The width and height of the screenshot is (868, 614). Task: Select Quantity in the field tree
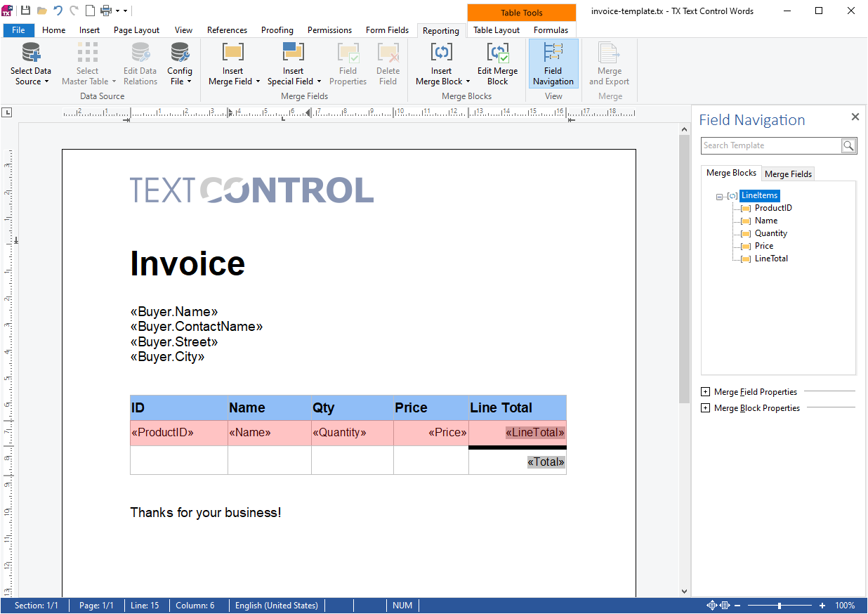(x=771, y=233)
